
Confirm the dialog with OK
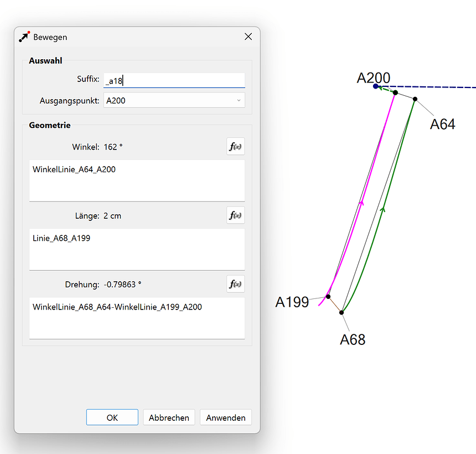pos(112,417)
